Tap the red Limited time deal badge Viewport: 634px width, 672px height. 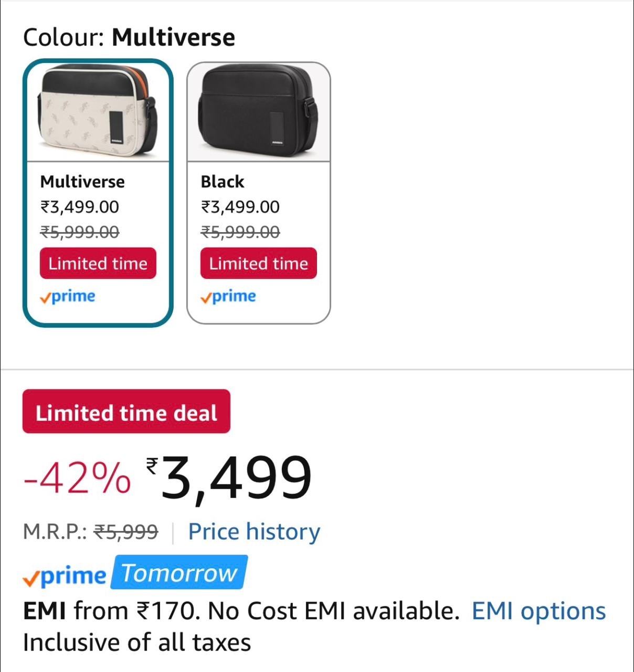pos(126,412)
